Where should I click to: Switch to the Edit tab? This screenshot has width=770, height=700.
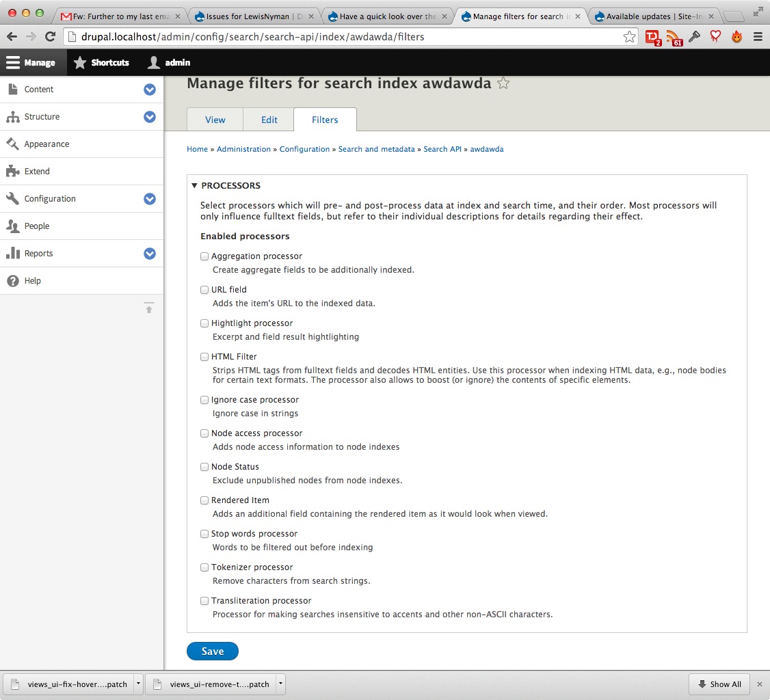pyautogui.click(x=269, y=120)
